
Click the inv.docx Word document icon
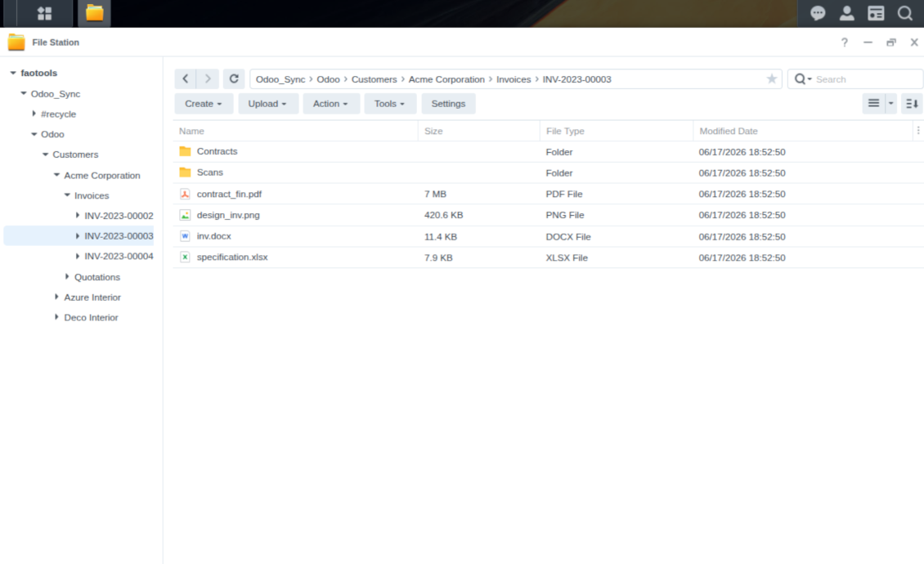pyautogui.click(x=185, y=236)
